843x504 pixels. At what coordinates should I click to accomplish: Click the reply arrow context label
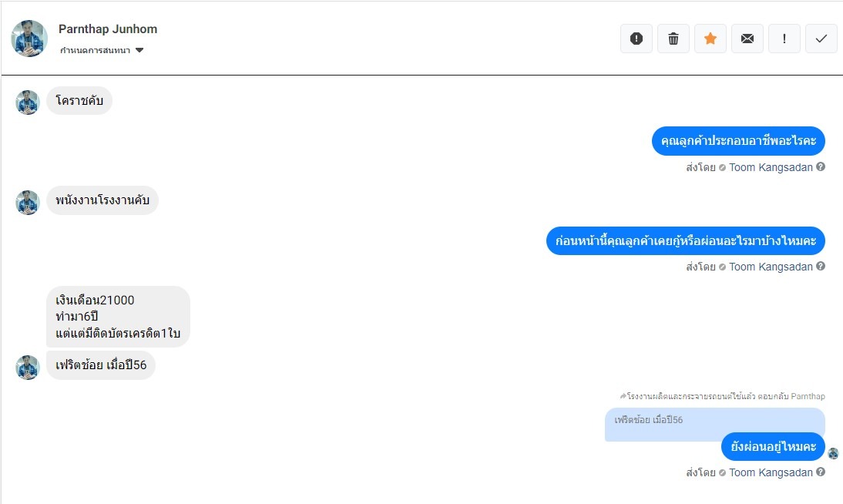(722, 396)
